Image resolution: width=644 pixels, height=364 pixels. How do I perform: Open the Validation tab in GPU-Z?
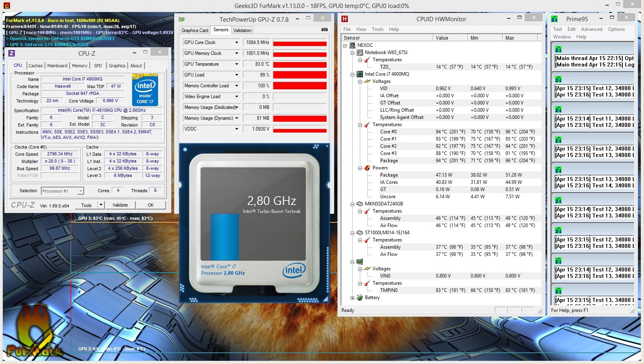pos(243,30)
